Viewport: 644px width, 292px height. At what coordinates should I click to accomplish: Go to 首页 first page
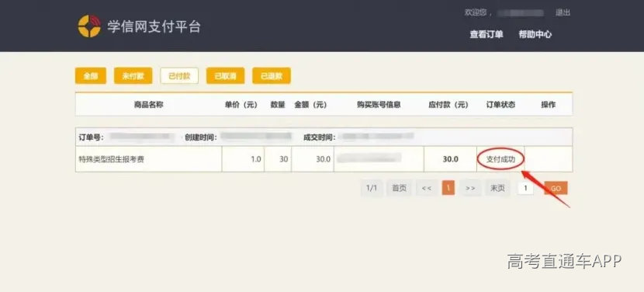[399, 189]
